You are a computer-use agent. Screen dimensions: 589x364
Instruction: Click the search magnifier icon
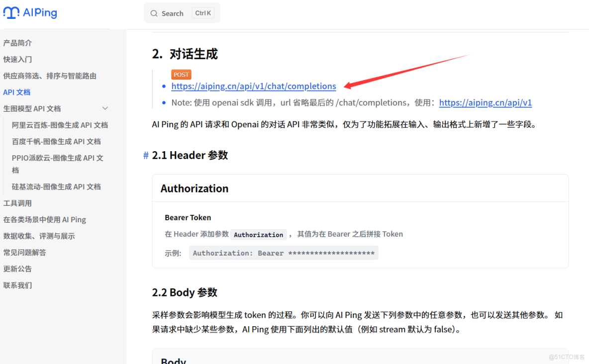click(x=154, y=13)
